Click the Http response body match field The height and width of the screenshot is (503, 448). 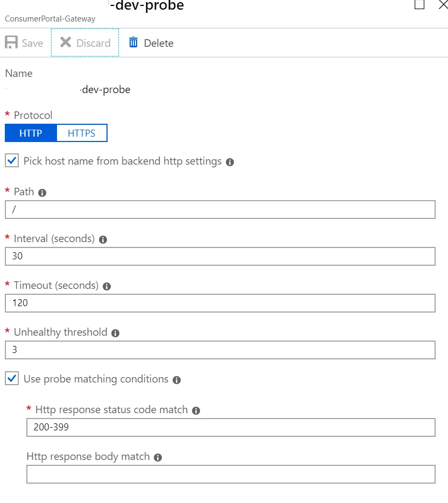pos(230,474)
